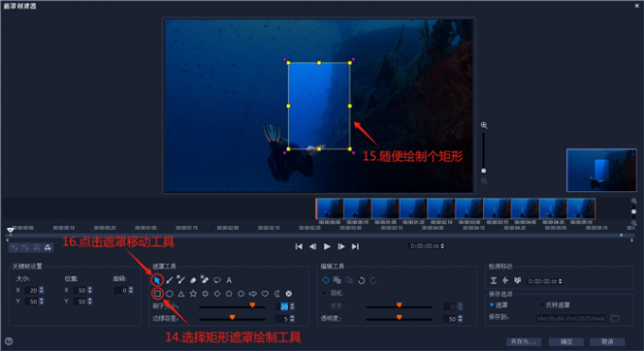Click the preview zoom vertical slider knob

click(x=484, y=170)
